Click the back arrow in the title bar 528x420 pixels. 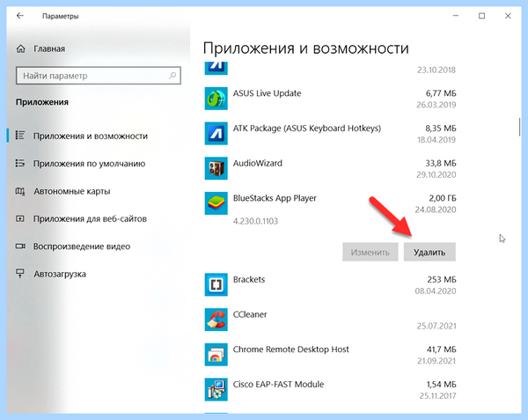click(x=20, y=16)
